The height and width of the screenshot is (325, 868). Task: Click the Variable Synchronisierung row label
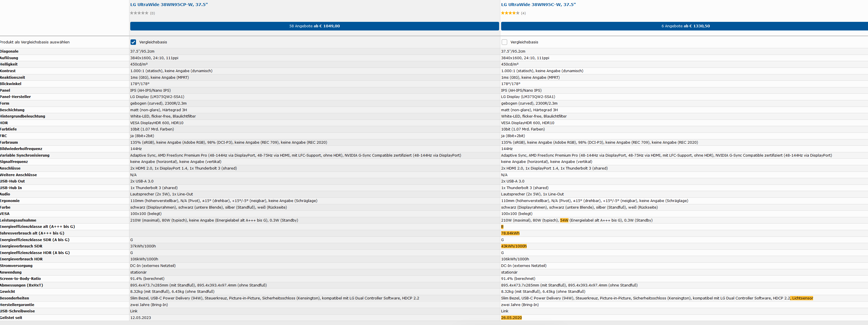[x=25, y=155]
